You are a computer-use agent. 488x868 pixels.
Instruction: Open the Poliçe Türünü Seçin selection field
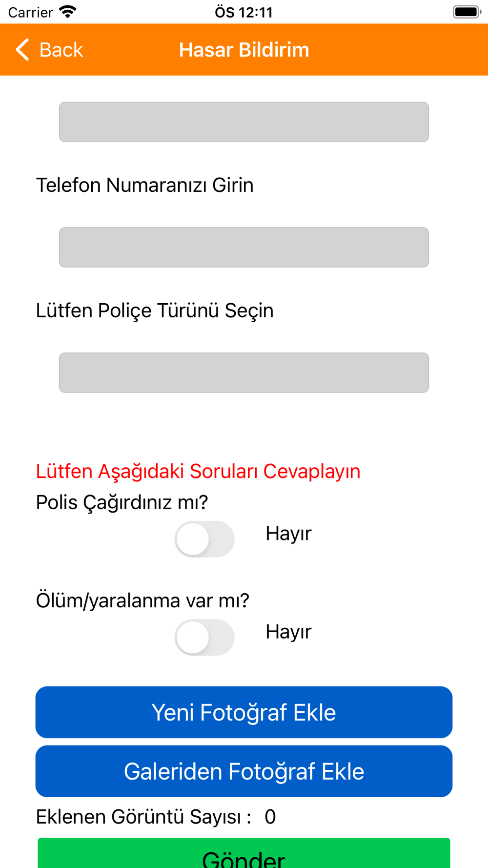click(244, 372)
